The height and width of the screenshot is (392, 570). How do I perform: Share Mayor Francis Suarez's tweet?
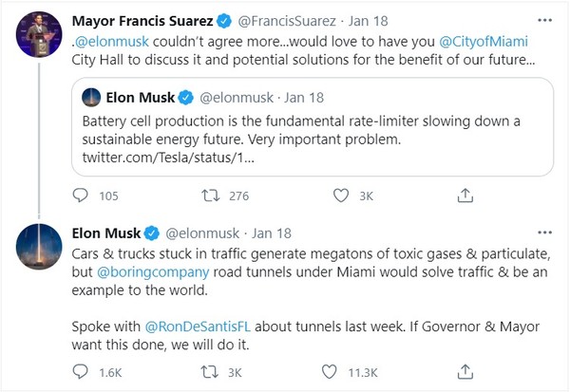click(465, 196)
